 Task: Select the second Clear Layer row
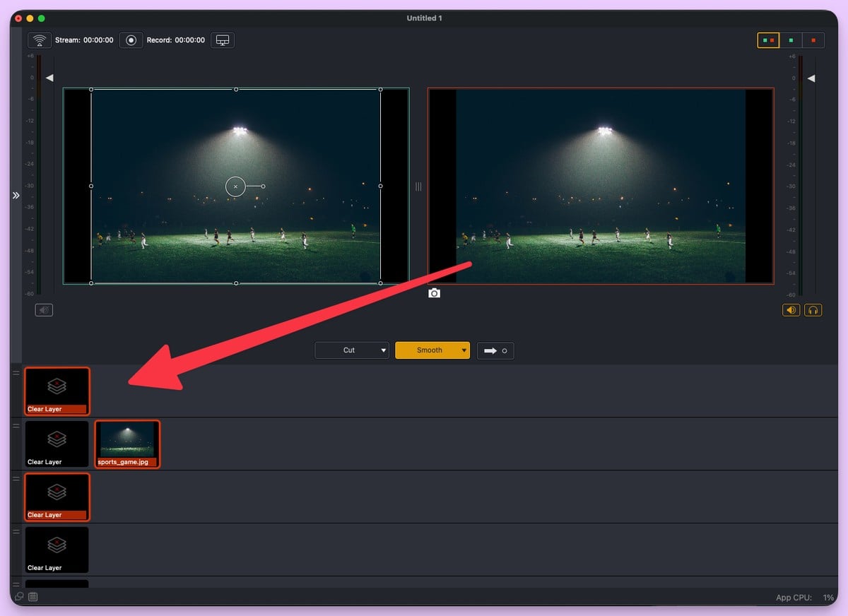click(57, 444)
